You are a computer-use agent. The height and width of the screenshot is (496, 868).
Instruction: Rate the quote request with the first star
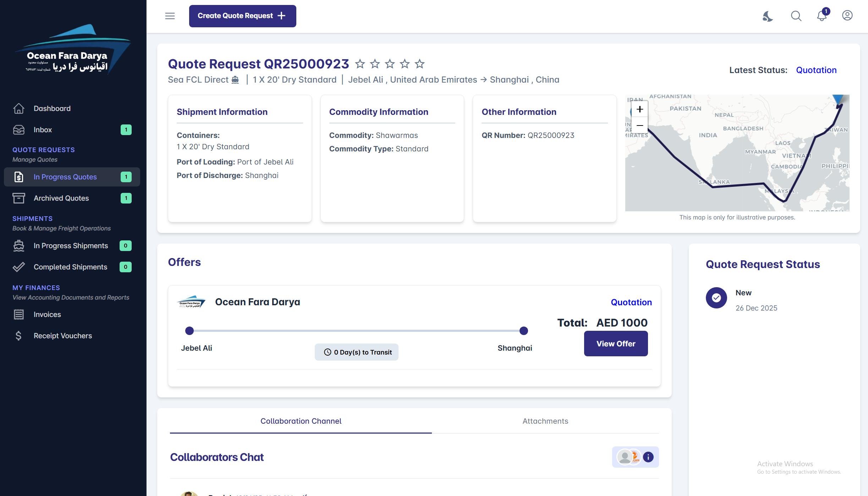[360, 64]
